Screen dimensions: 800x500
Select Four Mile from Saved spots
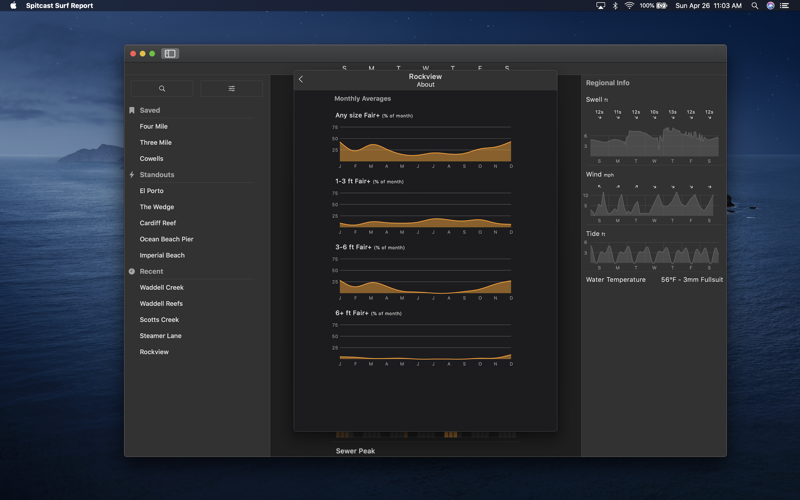154,127
